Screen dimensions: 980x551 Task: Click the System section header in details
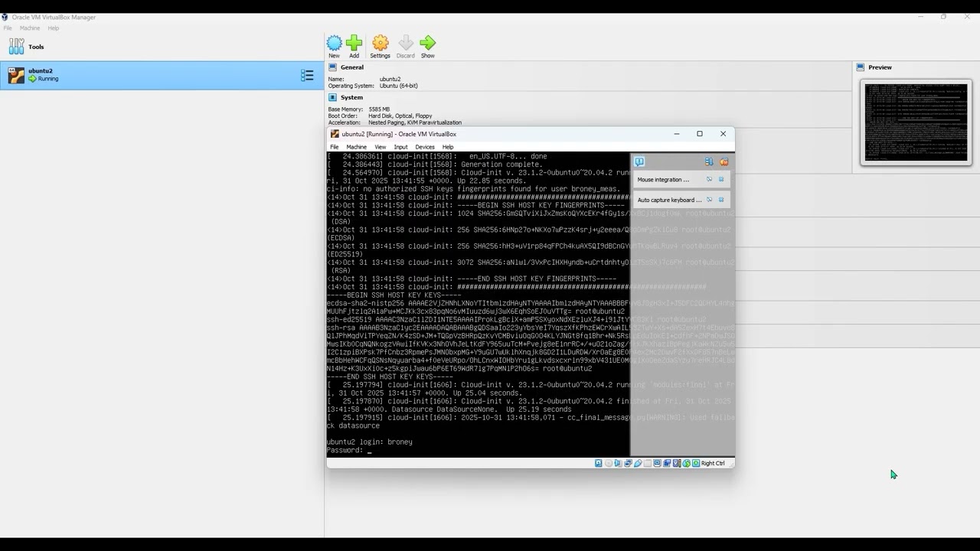pos(351,97)
